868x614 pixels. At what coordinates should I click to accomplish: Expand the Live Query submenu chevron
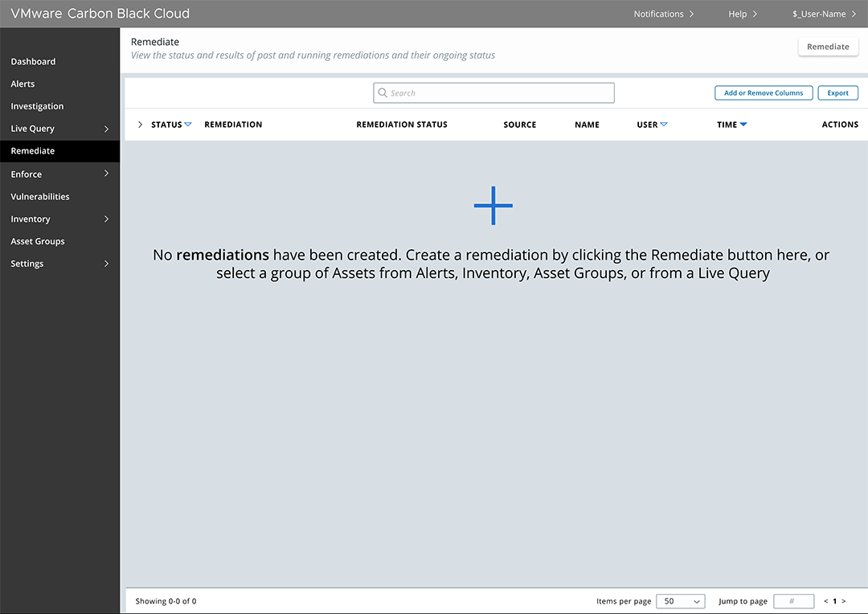tap(106, 129)
